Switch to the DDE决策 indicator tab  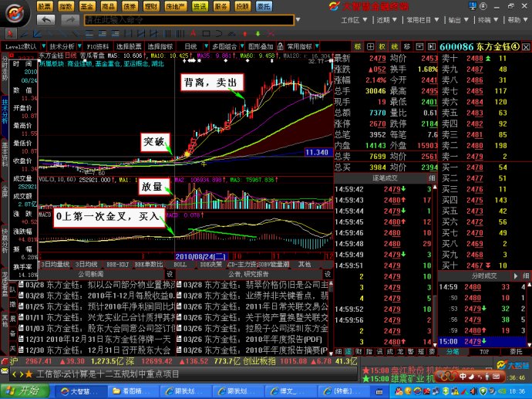210,265
